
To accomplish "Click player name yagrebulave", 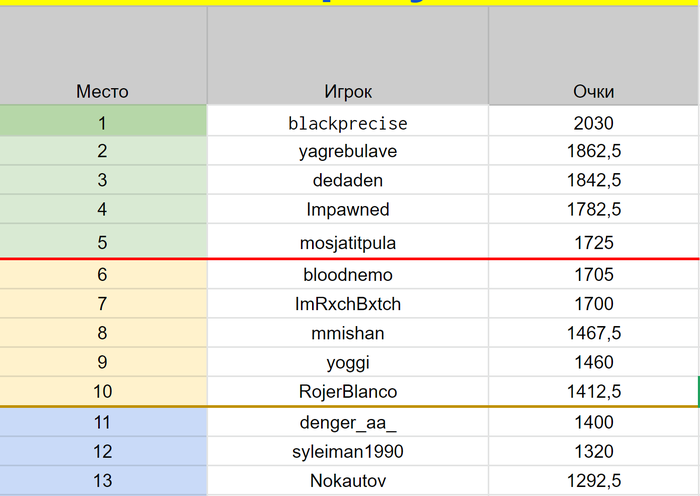I will (348, 151).
